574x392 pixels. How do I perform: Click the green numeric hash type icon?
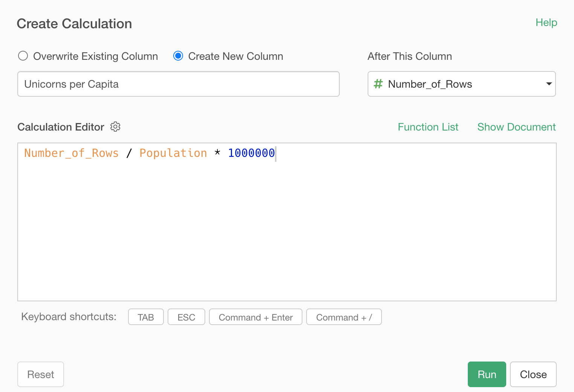(x=378, y=84)
